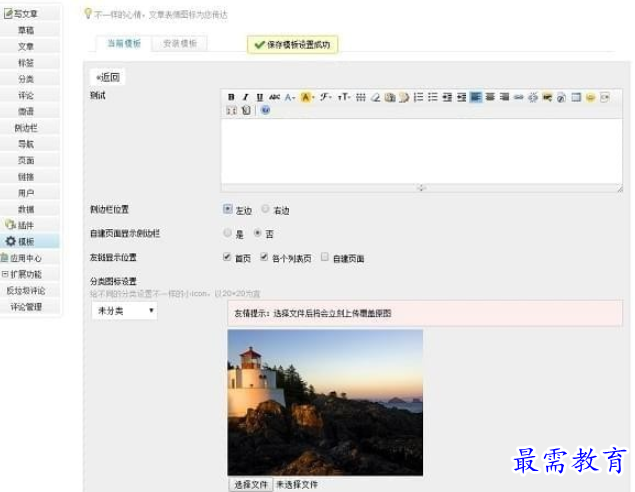This screenshot has width=635, height=492.
Task: Click the «返回 back button
Action: point(108,77)
